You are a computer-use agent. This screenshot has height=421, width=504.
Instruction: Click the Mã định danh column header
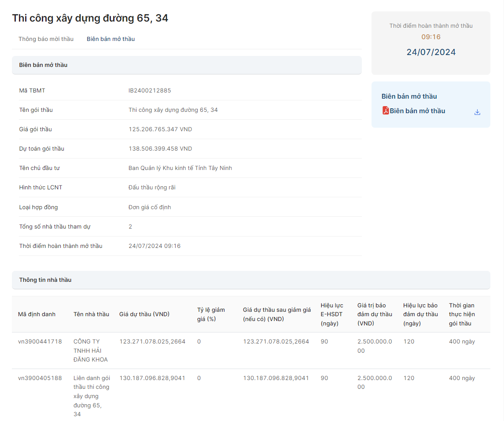[37, 314]
